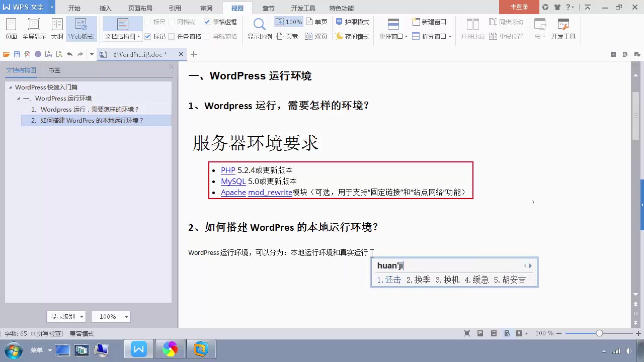Expand quick access toolbar customize arrow

(92, 54)
